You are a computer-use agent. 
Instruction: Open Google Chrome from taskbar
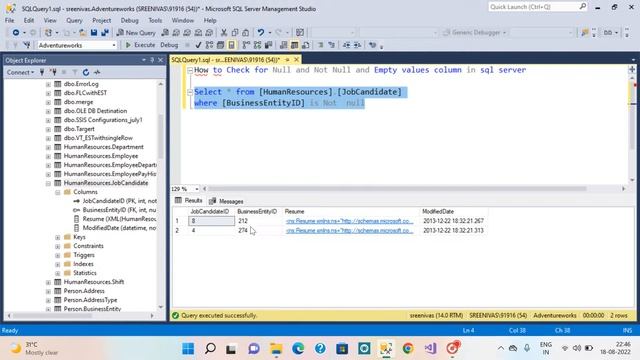[x=408, y=349]
